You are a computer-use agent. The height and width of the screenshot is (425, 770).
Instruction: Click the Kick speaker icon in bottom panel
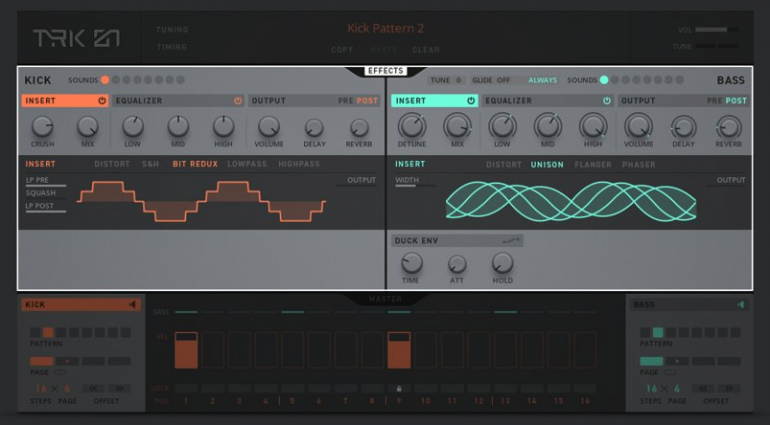[131, 304]
